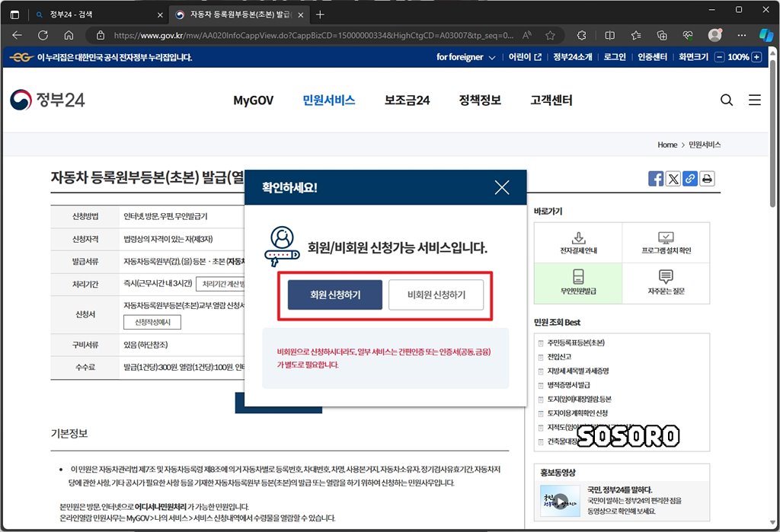Open the 프로그램 설치 확인 shortcut

tap(666, 243)
